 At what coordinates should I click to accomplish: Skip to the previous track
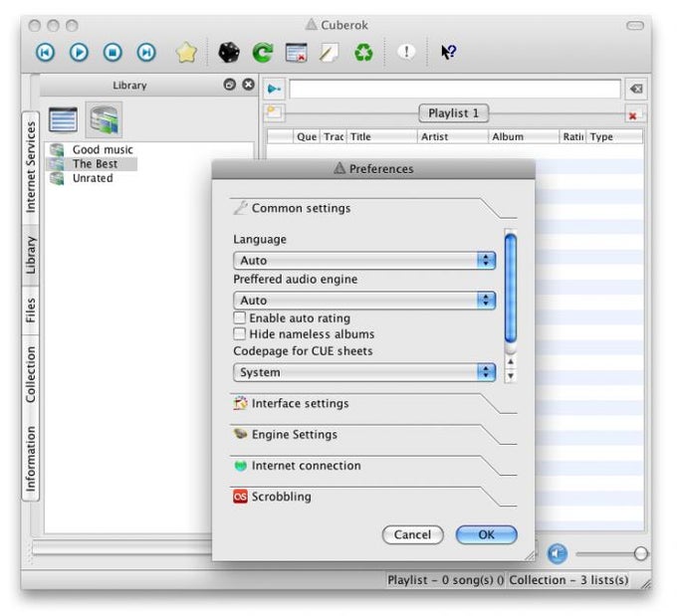tap(45, 52)
